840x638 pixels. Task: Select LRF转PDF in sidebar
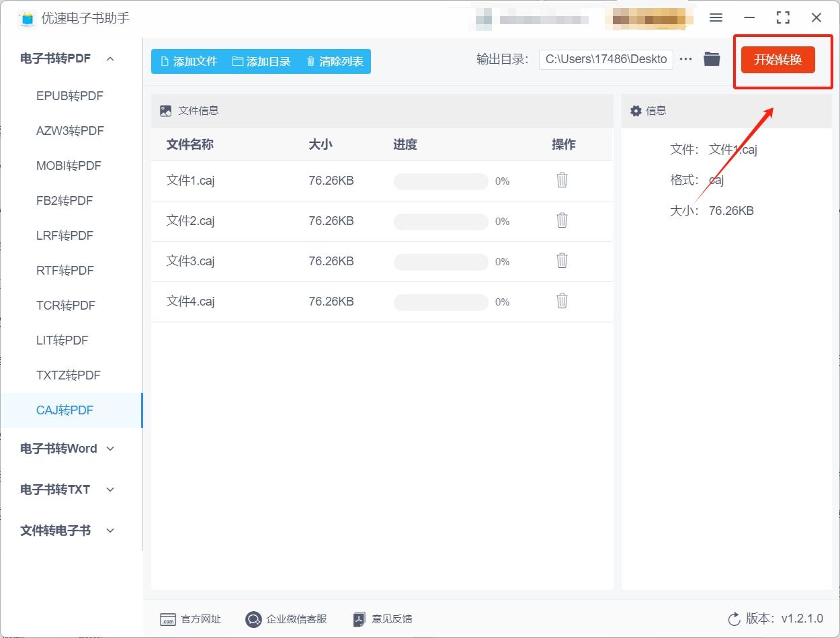click(x=65, y=236)
